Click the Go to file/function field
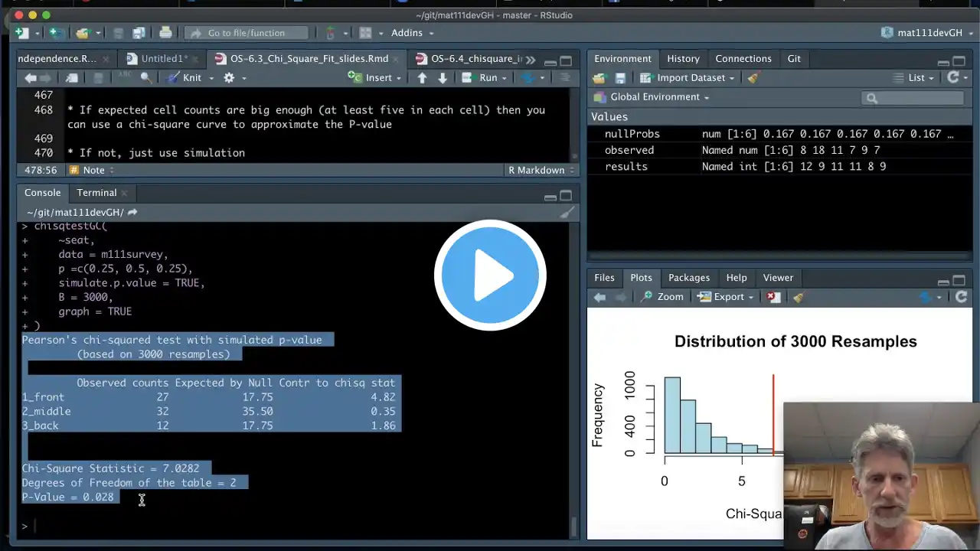The width and height of the screenshot is (980, 551). (247, 33)
